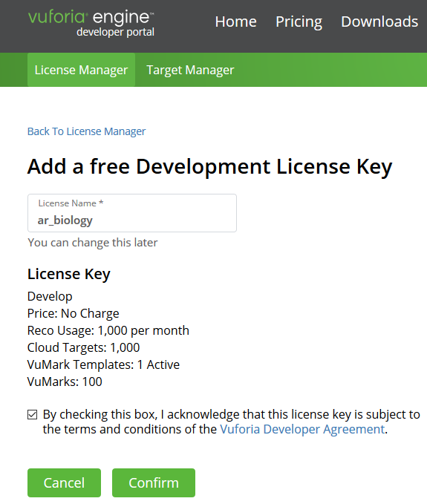427x504 pixels.
Task: Select the License Manager tab
Action: 81,70
